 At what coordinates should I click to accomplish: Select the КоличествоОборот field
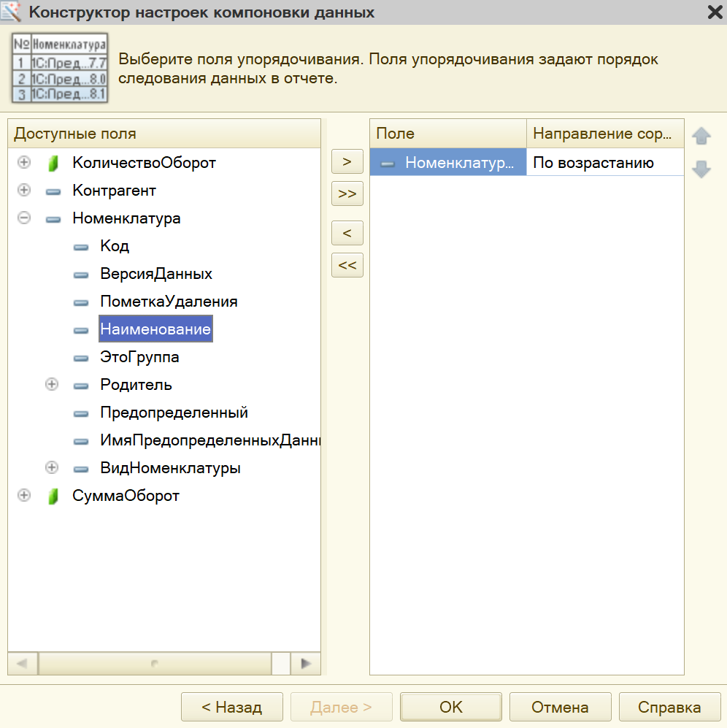[144, 163]
